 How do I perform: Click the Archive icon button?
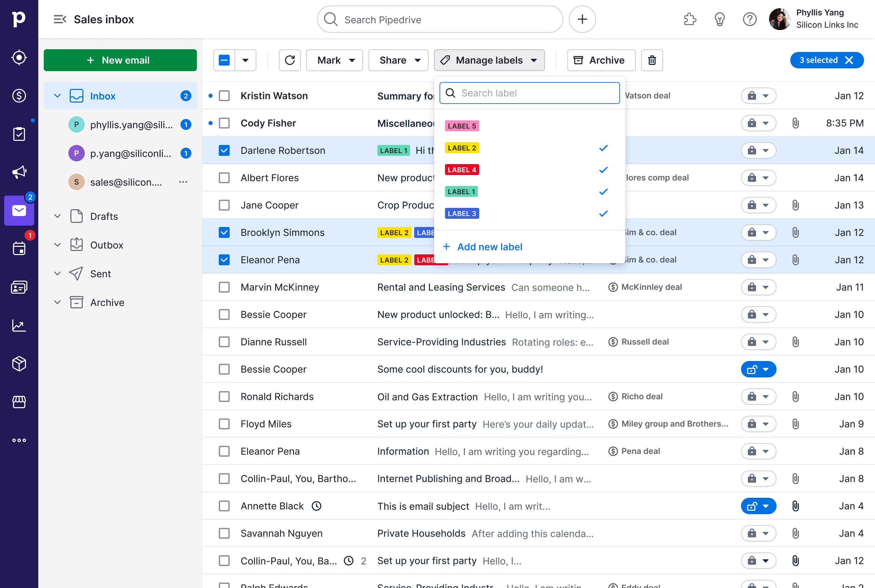598,60
